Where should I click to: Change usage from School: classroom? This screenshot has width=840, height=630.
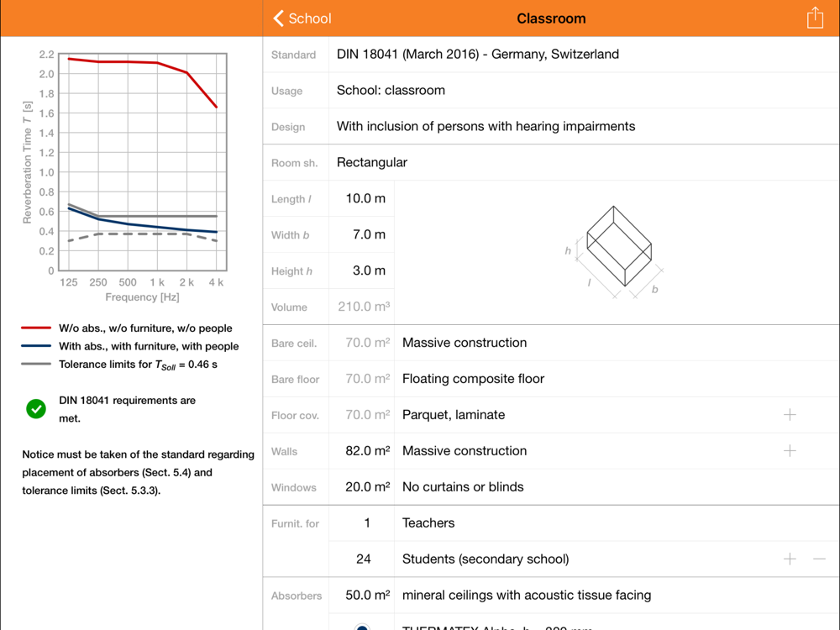click(391, 91)
